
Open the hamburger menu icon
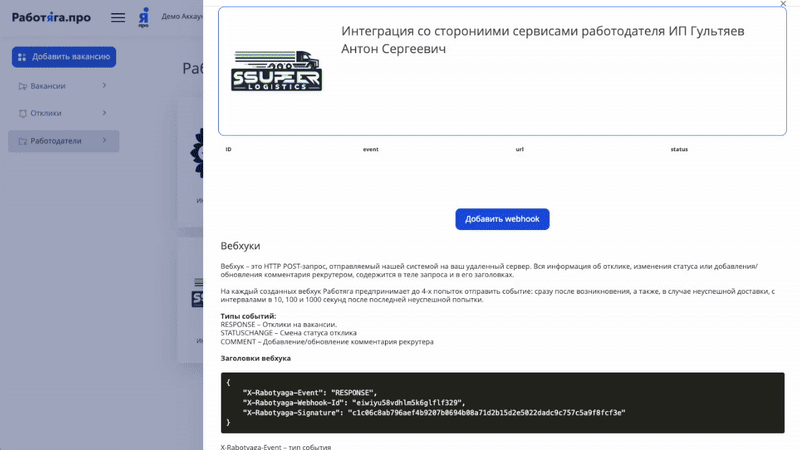[x=118, y=17]
